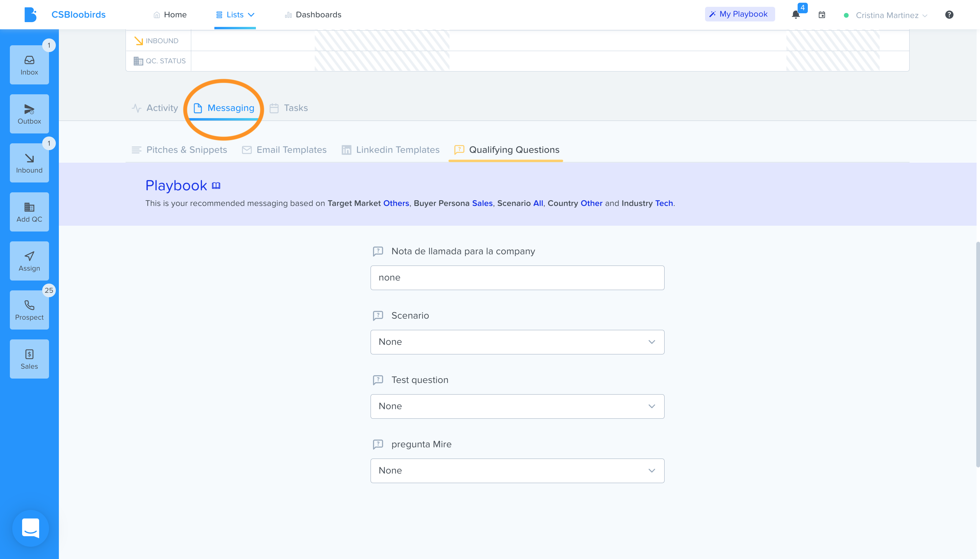
Task: Click the question icon beside Scenario
Action: [x=378, y=316]
